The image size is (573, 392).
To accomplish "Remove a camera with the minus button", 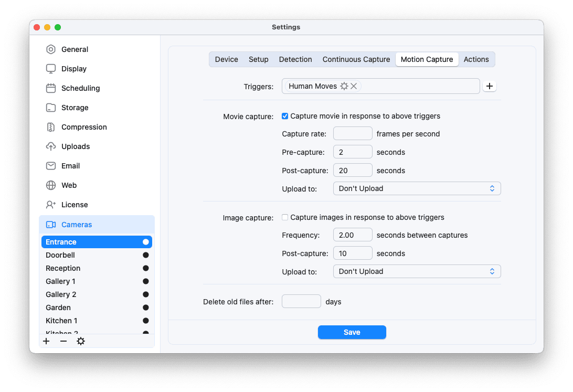I will tap(63, 341).
